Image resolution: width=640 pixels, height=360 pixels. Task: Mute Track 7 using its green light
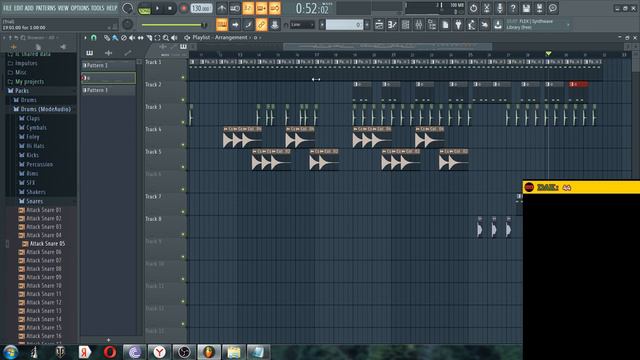pos(183,212)
